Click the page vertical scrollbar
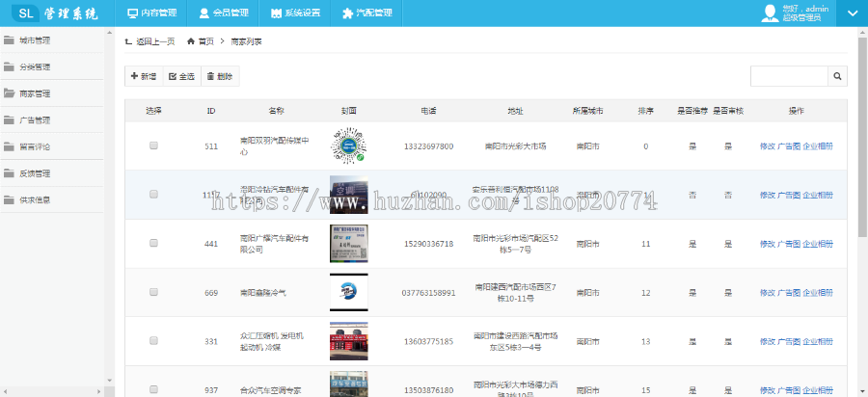868x397 pixels. point(862,145)
